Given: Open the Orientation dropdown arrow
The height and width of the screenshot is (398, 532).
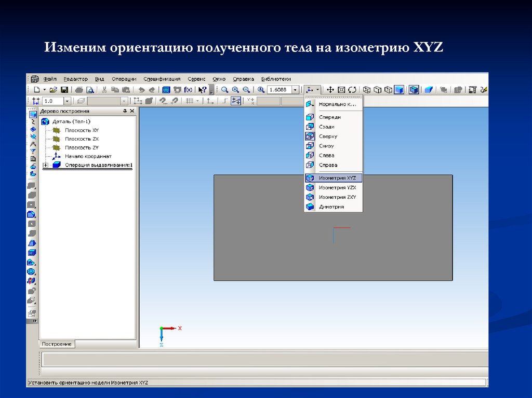Looking at the screenshot, I should pos(317,90).
